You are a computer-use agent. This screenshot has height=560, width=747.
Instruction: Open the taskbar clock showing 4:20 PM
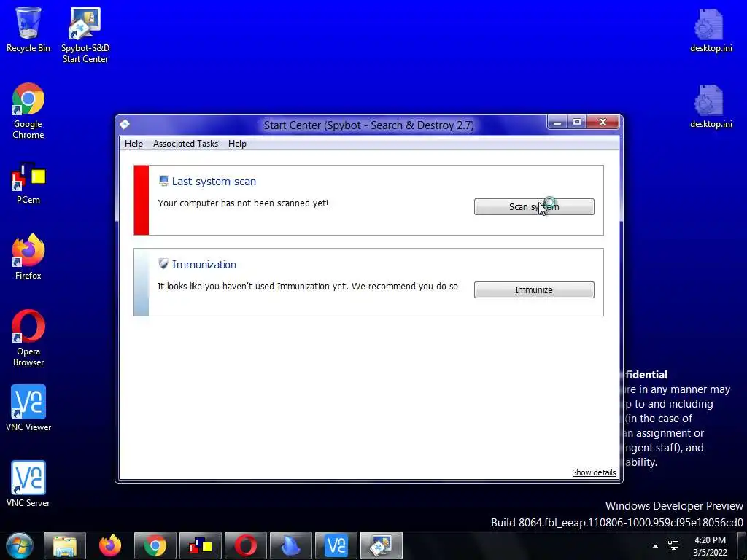pyautogui.click(x=710, y=546)
